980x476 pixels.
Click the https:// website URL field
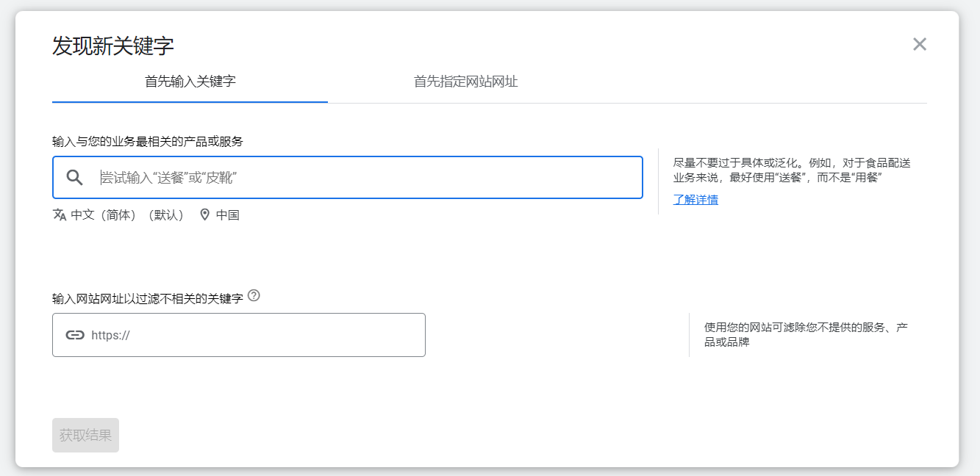(239, 335)
